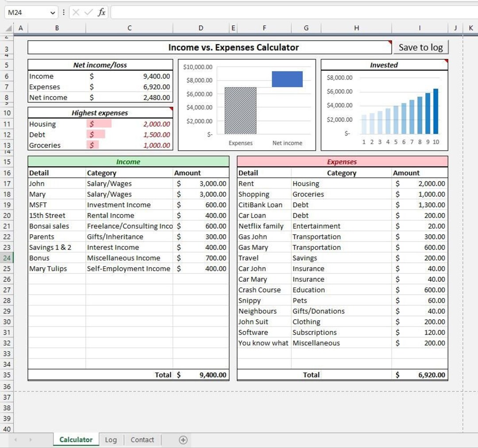Select the Calculator sheet tab
Viewport: 478px width, 448px height.
click(x=76, y=440)
